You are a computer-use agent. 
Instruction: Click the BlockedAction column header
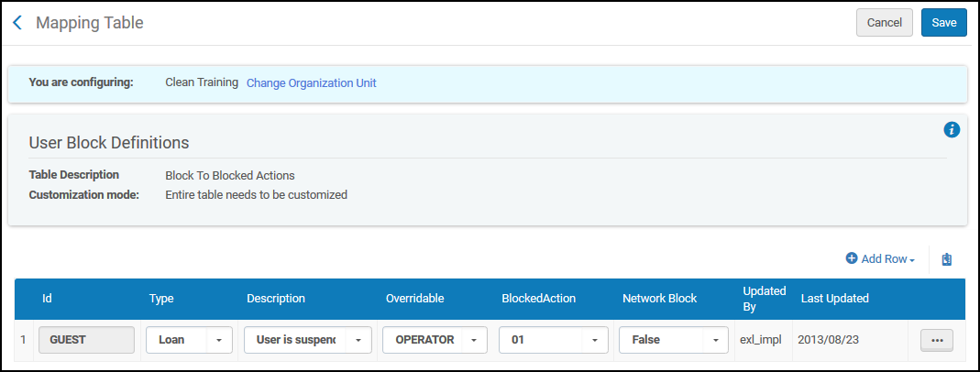click(540, 299)
